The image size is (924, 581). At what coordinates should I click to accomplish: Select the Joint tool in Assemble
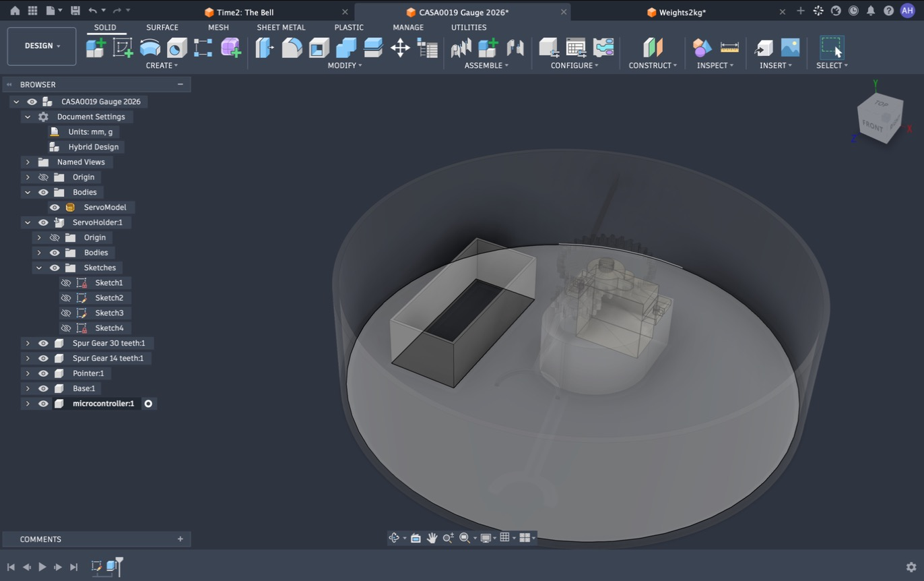click(461, 48)
